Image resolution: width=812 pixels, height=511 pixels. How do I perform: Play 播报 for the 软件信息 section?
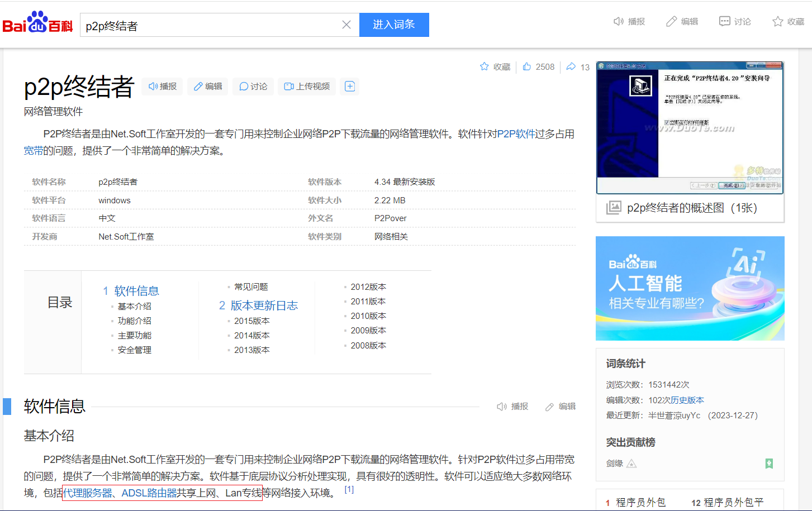tap(512, 406)
